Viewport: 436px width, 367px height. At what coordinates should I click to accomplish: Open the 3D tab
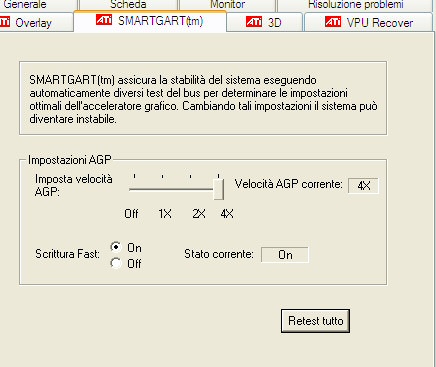click(x=264, y=22)
